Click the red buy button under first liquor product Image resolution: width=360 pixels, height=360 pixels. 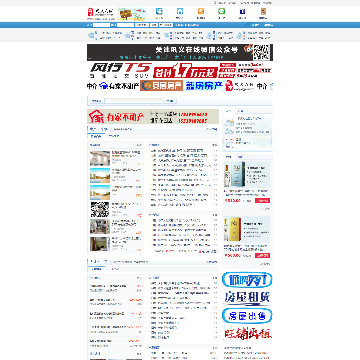pyautogui.click(x=262, y=201)
